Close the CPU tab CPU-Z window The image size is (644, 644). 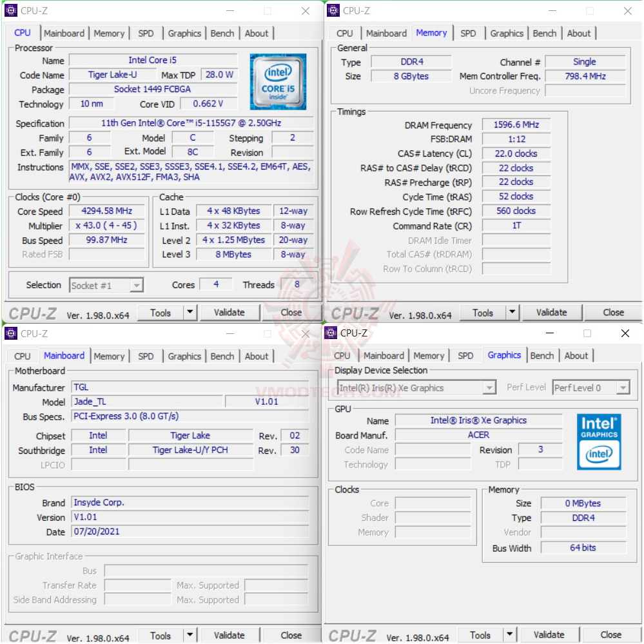[305, 11]
